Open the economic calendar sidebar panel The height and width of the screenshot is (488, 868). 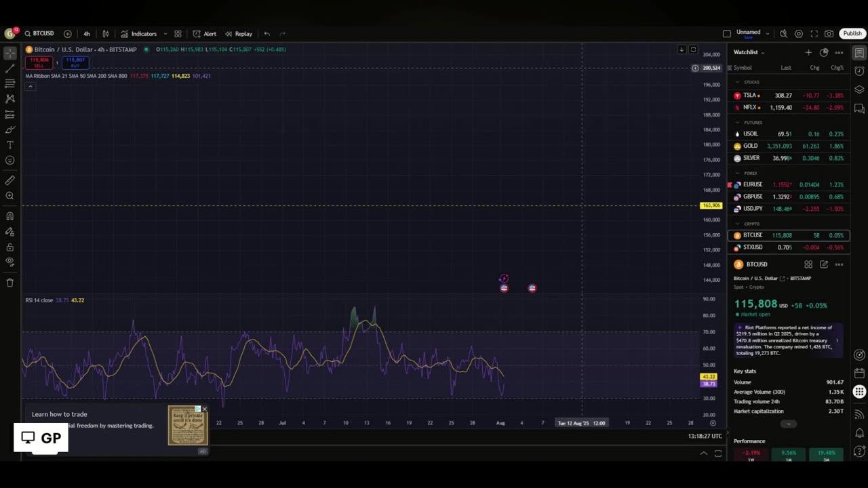(859, 373)
